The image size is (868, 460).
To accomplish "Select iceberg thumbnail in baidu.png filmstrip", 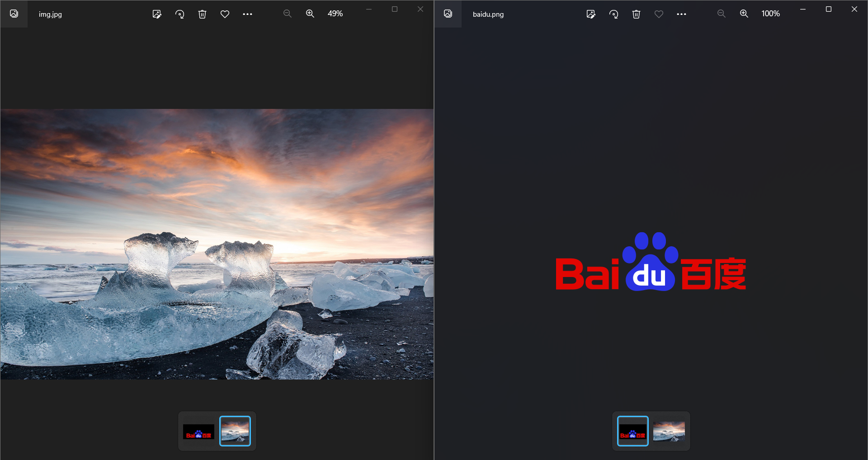I will point(669,432).
